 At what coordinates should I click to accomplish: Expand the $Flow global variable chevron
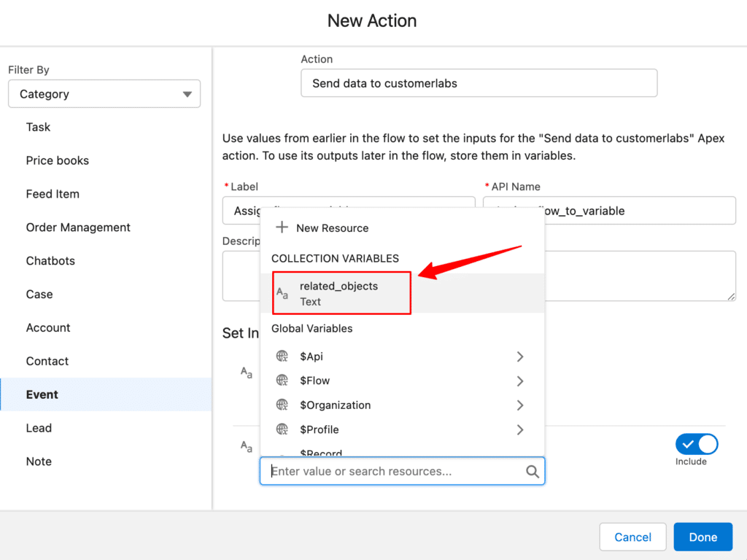[519, 381]
